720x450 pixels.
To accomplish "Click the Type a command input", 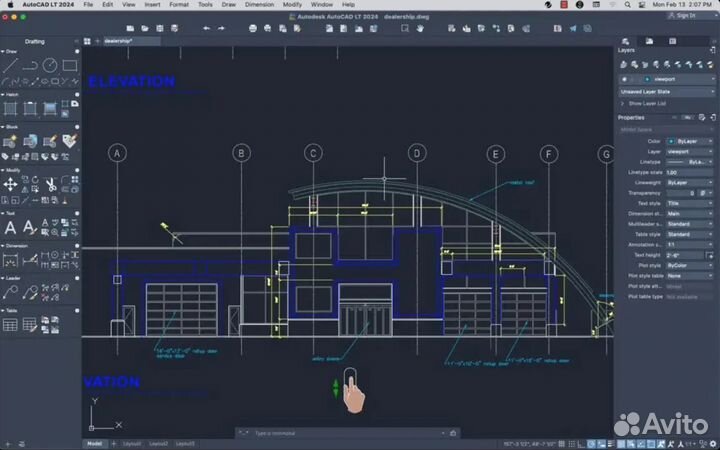I will (x=347, y=433).
